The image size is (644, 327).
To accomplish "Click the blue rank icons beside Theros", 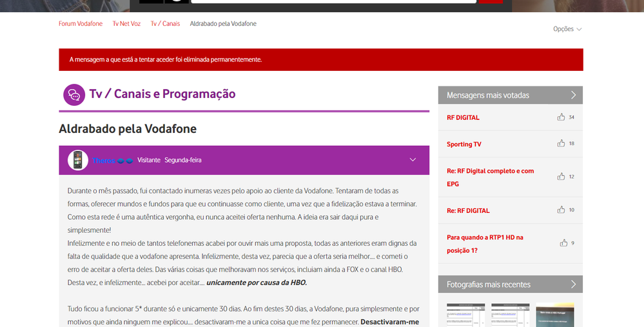I will click(x=125, y=161).
